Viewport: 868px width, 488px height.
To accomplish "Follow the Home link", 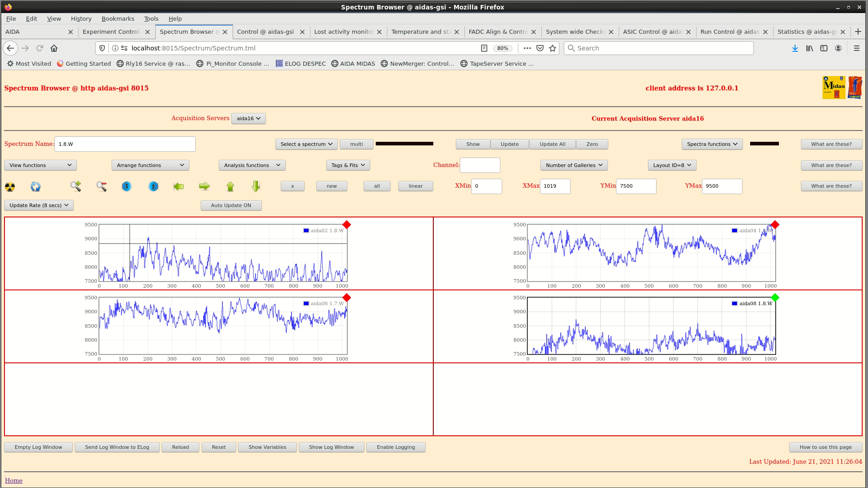I will (13, 480).
